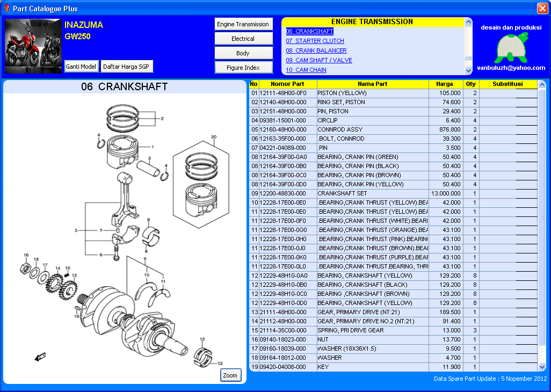Image resolution: width=551 pixels, height=392 pixels.
Task: Click the parts table scrollbar thumb
Action: [542, 216]
